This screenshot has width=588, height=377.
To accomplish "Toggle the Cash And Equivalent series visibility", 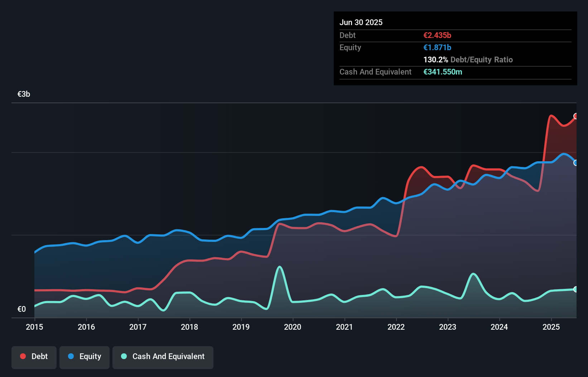I will pyautogui.click(x=163, y=357).
